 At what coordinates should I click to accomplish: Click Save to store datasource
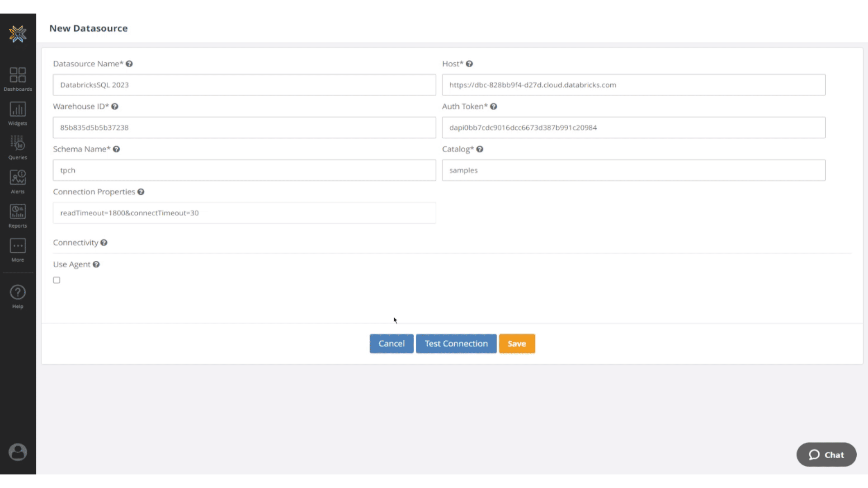517,343
